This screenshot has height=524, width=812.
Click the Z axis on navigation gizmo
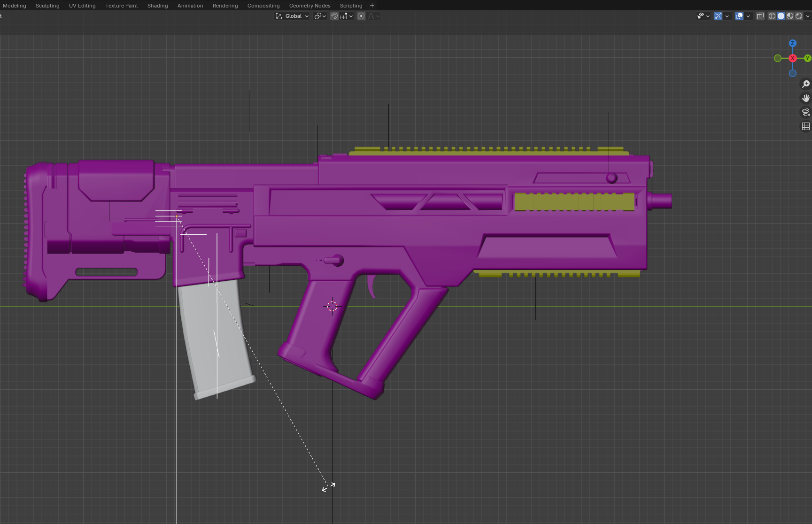pyautogui.click(x=792, y=43)
